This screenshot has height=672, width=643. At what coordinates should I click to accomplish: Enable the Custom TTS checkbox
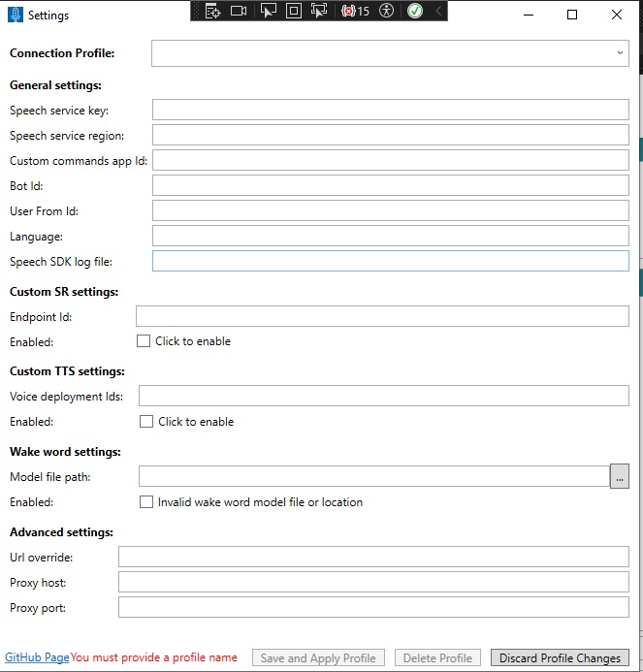[146, 422]
